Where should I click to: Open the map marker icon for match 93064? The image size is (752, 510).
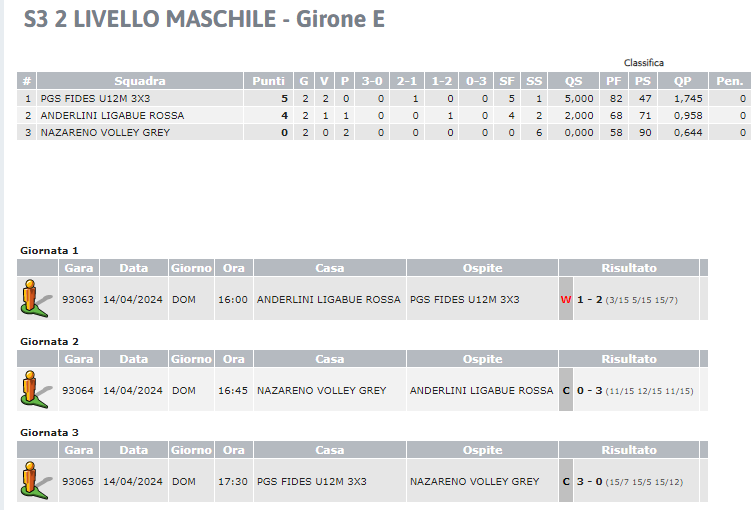click(35, 390)
